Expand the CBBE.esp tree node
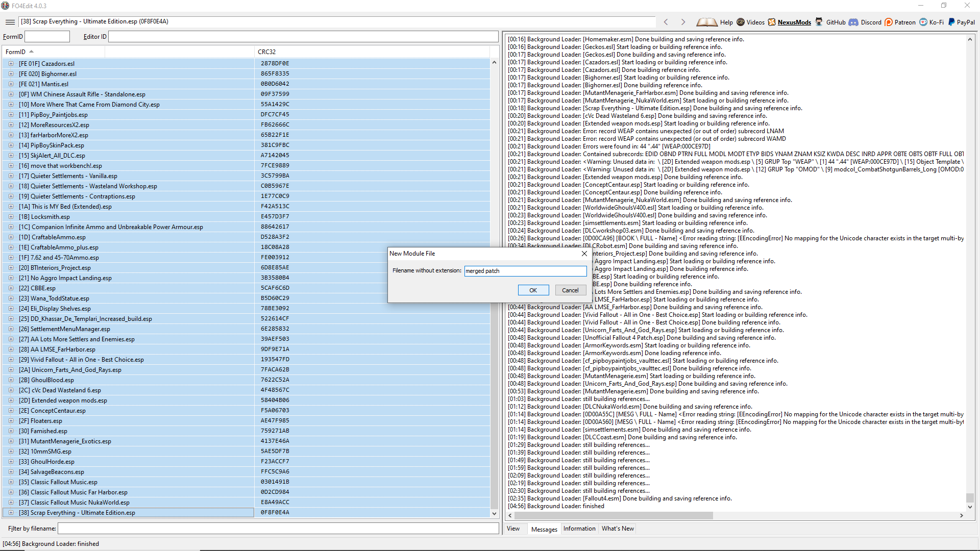The height and width of the screenshot is (551, 980). click(11, 288)
